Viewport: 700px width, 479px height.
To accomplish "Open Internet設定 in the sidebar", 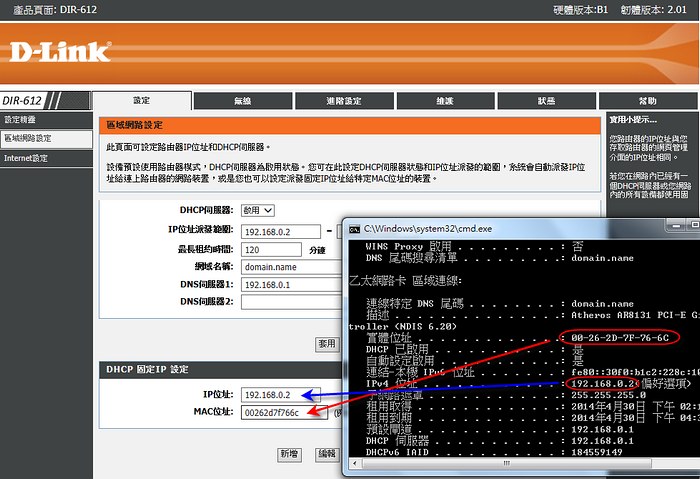I will pos(26,158).
